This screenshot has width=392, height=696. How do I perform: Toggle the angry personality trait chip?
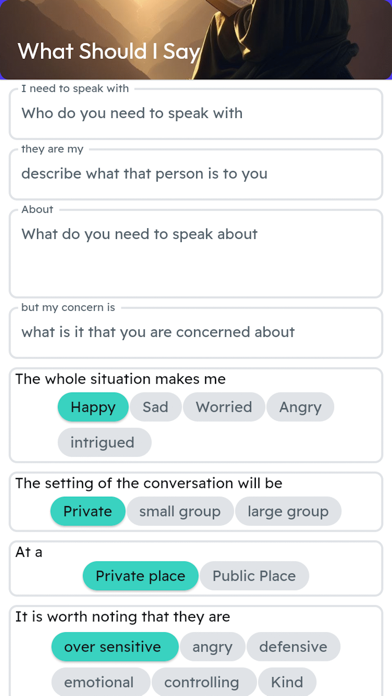[x=212, y=647]
